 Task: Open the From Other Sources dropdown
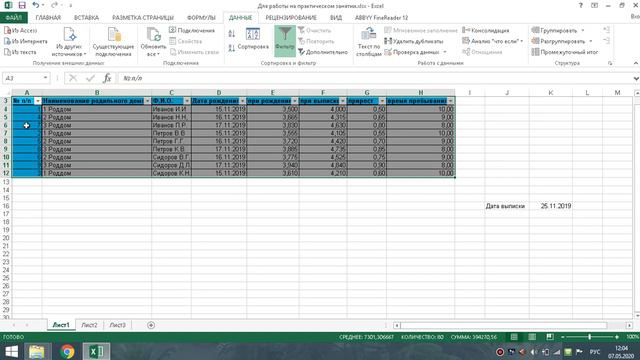point(69,42)
